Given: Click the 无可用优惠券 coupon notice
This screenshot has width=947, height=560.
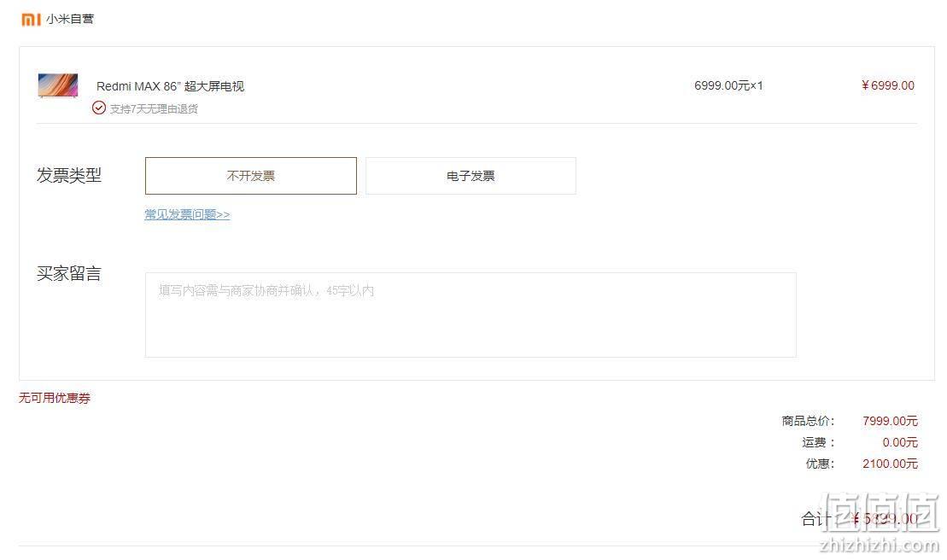Looking at the screenshot, I should click(x=55, y=398).
